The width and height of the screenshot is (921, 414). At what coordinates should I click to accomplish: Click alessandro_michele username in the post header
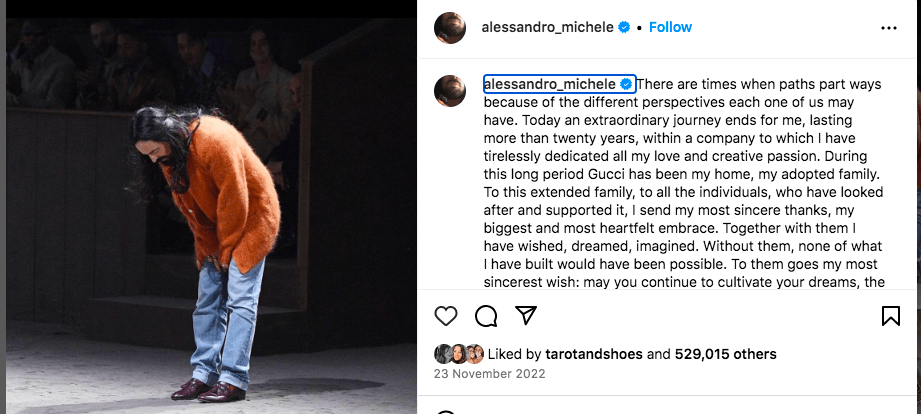[x=546, y=27]
